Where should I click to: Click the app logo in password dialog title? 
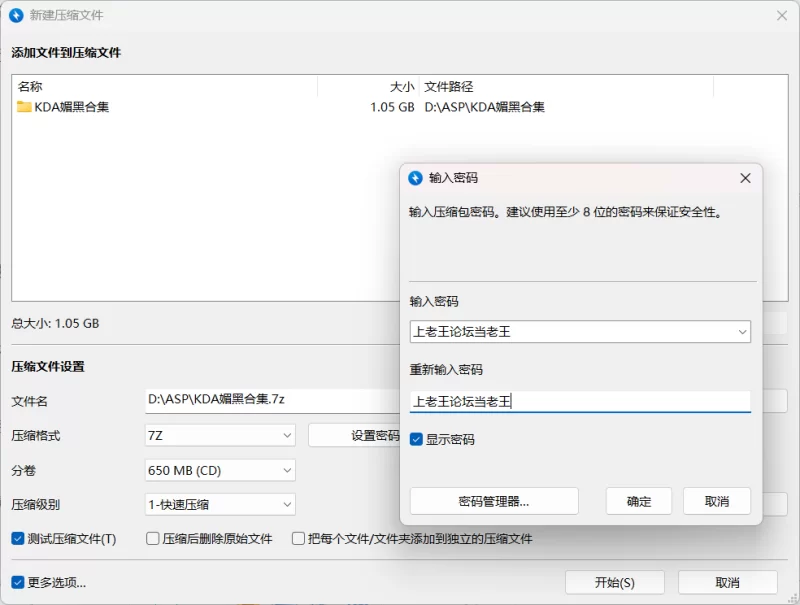[415, 178]
